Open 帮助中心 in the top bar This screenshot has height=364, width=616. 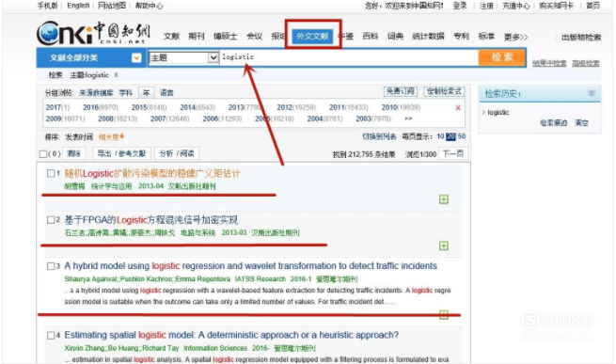tap(149, 6)
